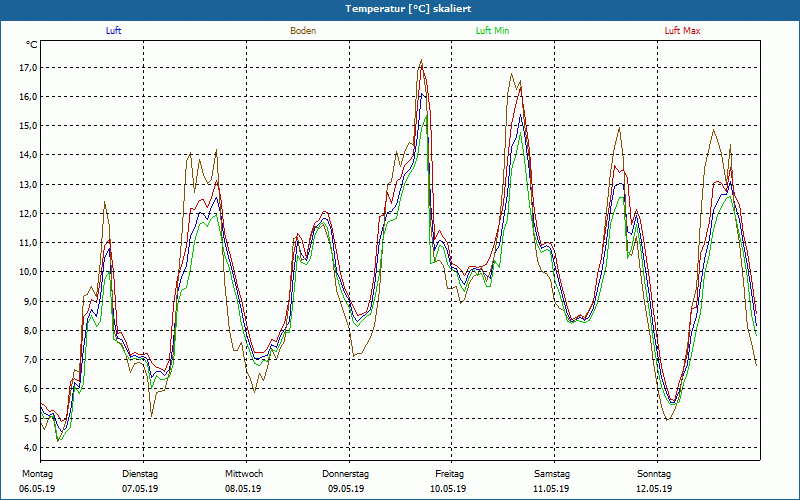
Task: Click the Donnerstag day label
Action: [345, 474]
